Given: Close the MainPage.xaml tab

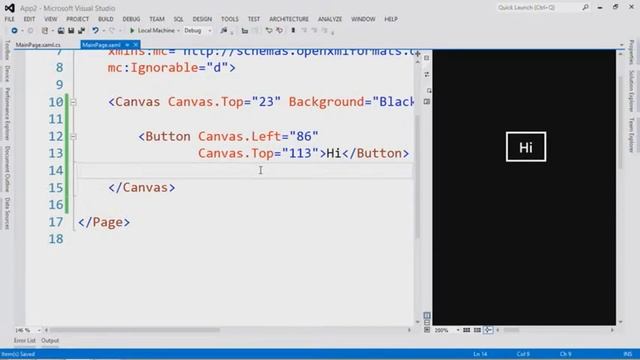Looking at the screenshot, I should point(136,44).
